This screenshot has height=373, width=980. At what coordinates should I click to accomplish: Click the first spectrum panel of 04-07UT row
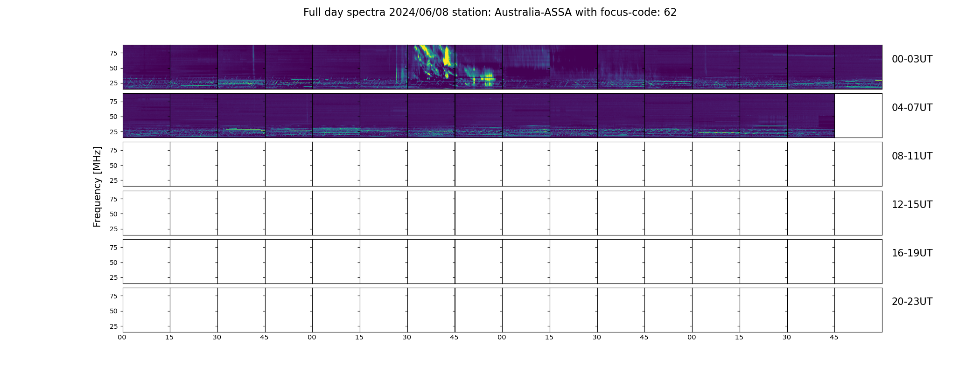[146, 116]
